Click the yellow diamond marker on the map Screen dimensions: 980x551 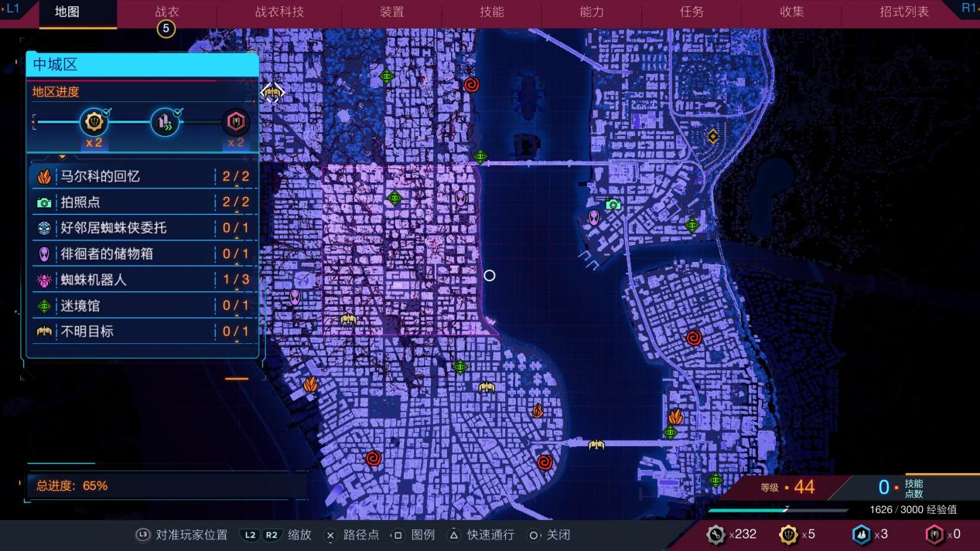coord(713,136)
